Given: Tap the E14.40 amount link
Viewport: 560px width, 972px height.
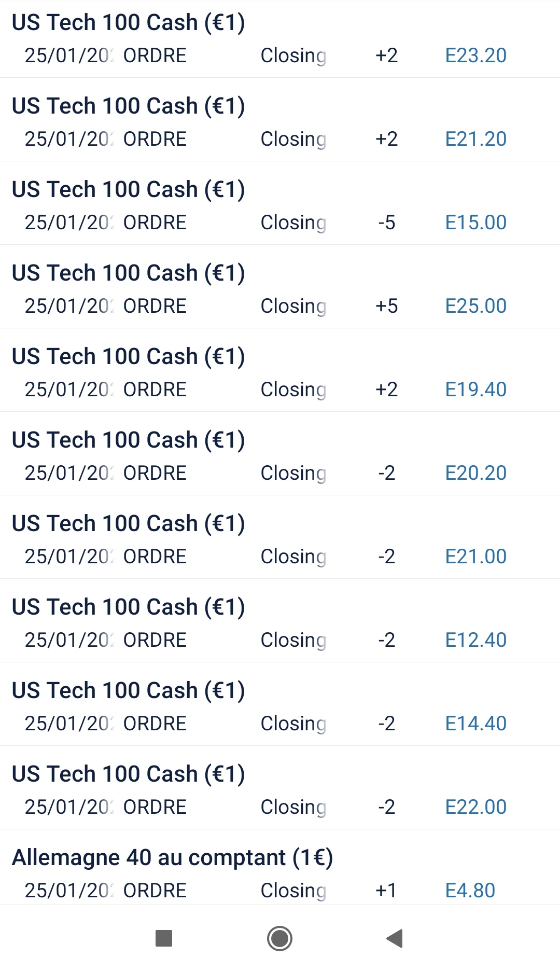Looking at the screenshot, I should [x=475, y=724].
